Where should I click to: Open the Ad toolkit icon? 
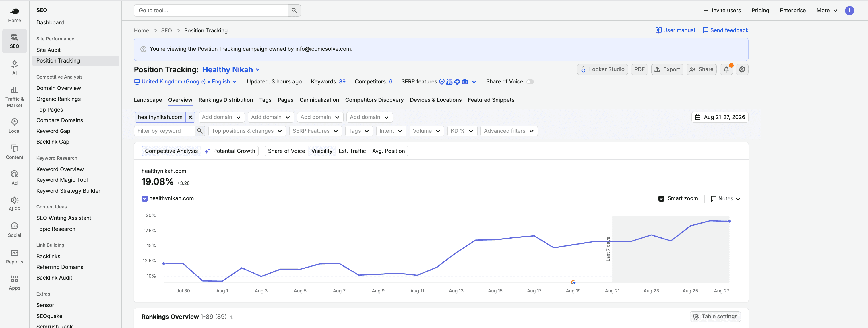point(14,178)
